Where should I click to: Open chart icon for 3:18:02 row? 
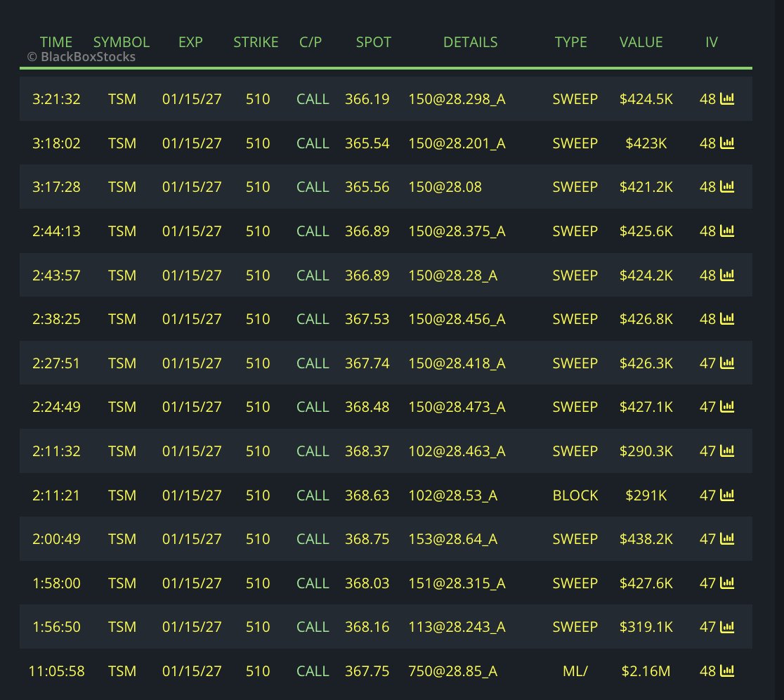(726, 143)
